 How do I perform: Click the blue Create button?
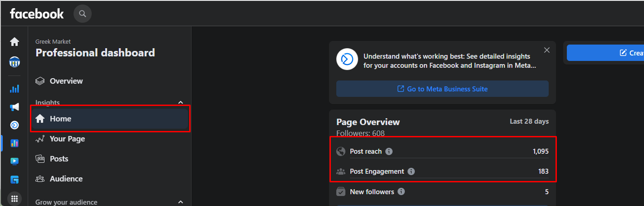631,53
